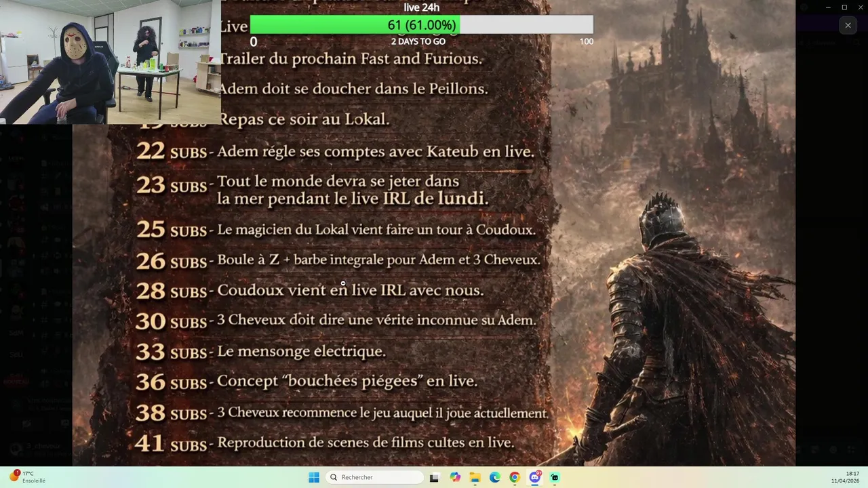
Task: Click '36 SUBS' bouchées piégées line
Action: [307, 382]
